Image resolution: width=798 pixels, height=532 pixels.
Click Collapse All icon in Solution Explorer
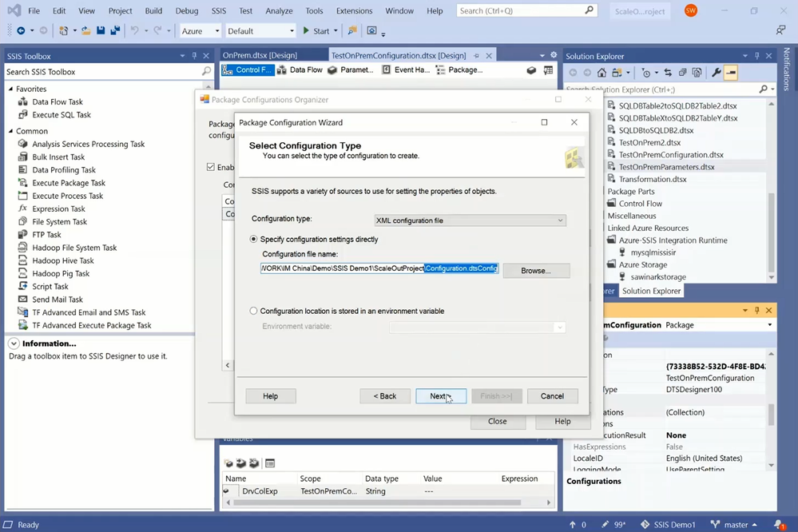pyautogui.click(x=682, y=73)
